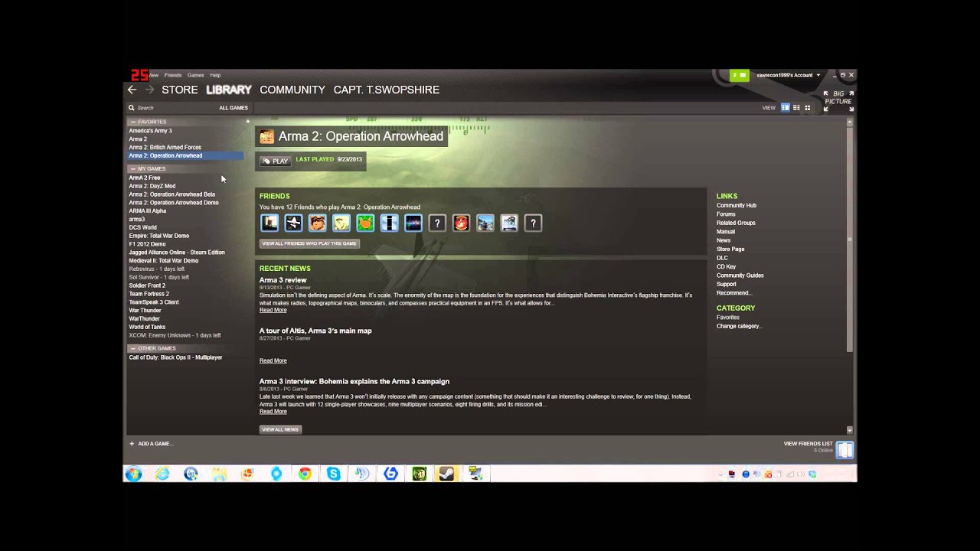Click the friends list icon at bottom right
This screenshot has height=551, width=980.
coord(844,449)
